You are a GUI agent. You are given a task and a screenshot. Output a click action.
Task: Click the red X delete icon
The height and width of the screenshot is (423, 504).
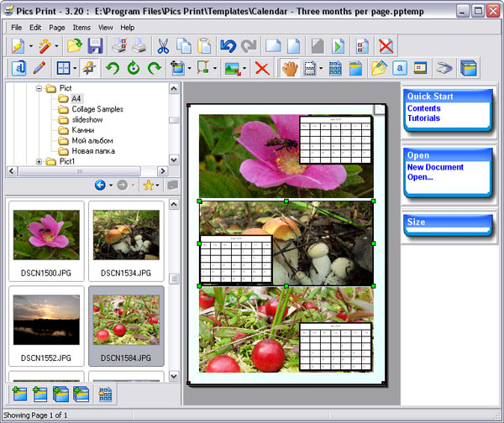point(262,68)
